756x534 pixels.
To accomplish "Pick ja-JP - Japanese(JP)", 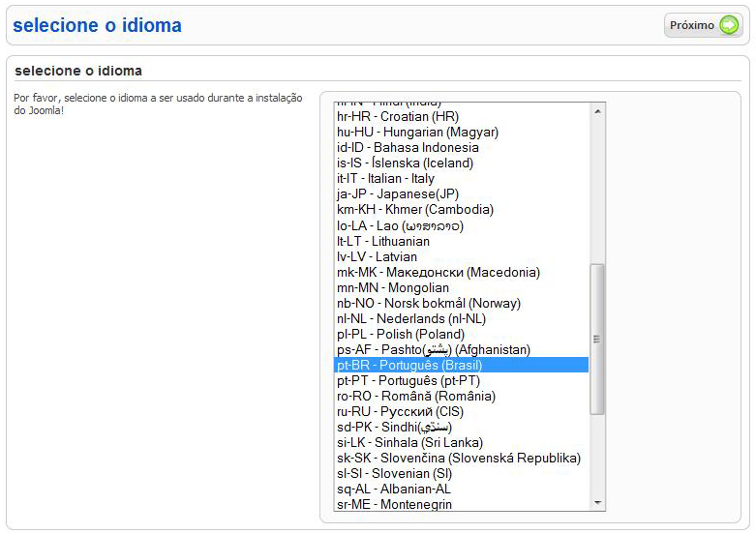I will [x=461, y=193].
